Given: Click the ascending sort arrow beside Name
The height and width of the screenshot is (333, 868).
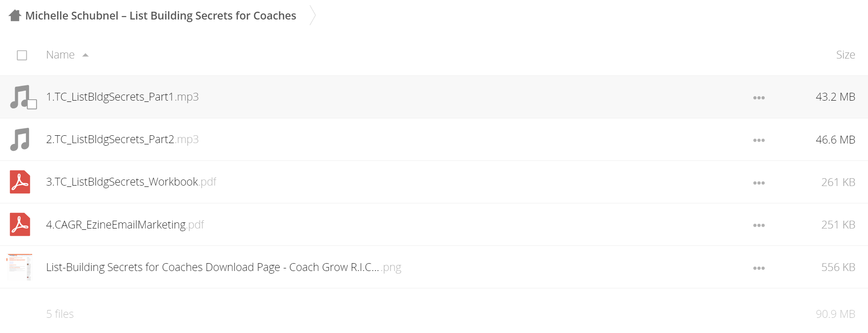Looking at the screenshot, I should [x=86, y=55].
